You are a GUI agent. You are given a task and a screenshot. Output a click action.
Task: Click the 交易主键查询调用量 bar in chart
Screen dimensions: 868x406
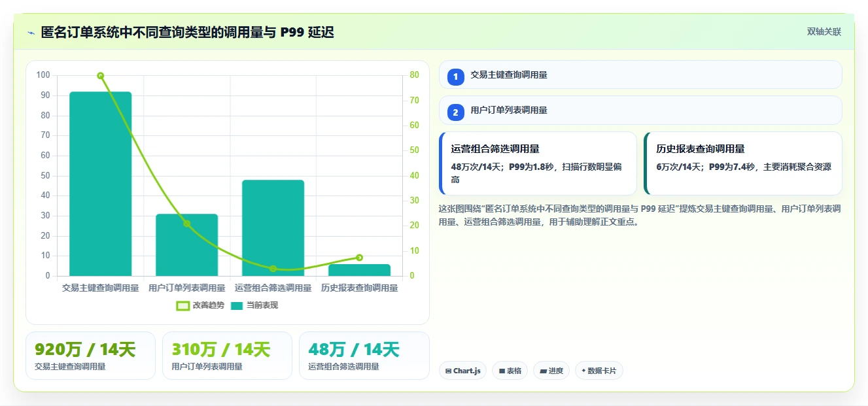click(x=100, y=184)
